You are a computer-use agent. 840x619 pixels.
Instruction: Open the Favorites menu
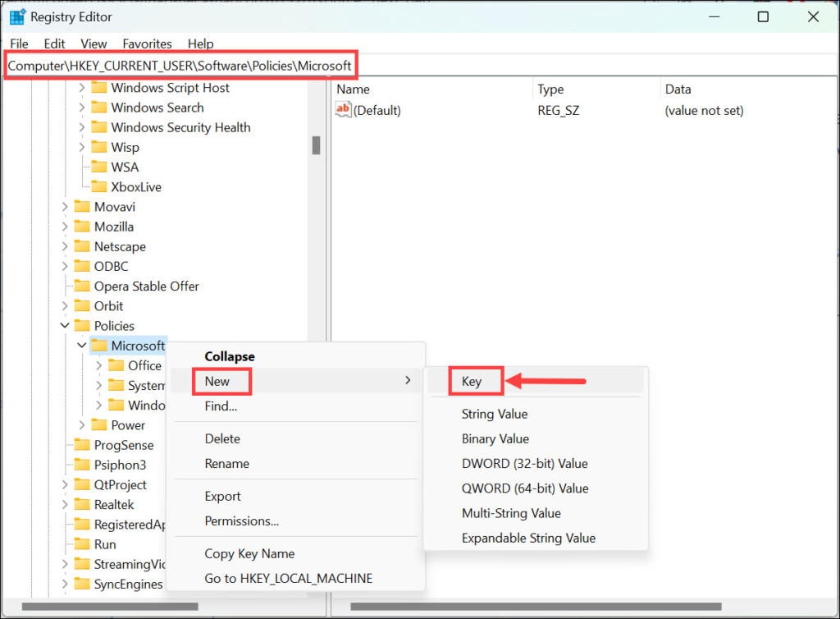[x=147, y=44]
